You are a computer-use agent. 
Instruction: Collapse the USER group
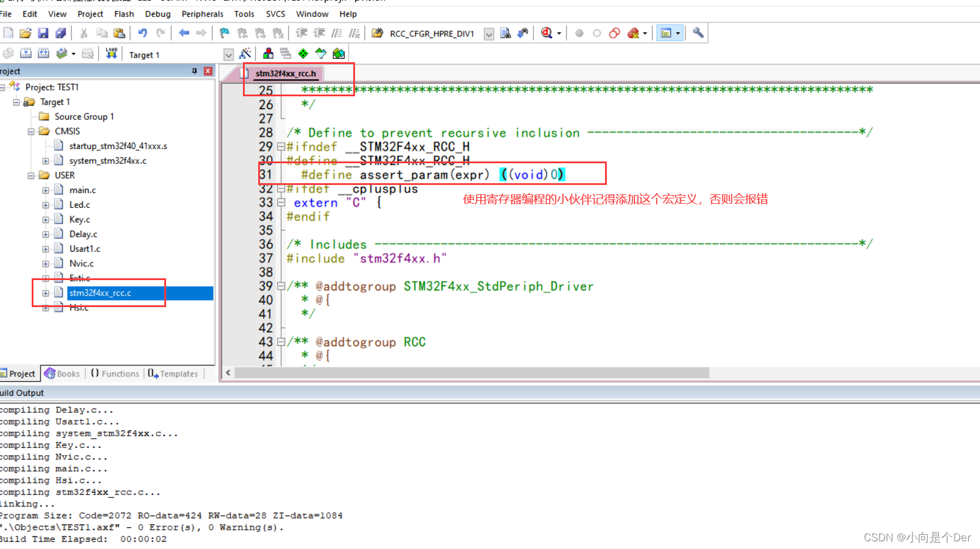31,176
